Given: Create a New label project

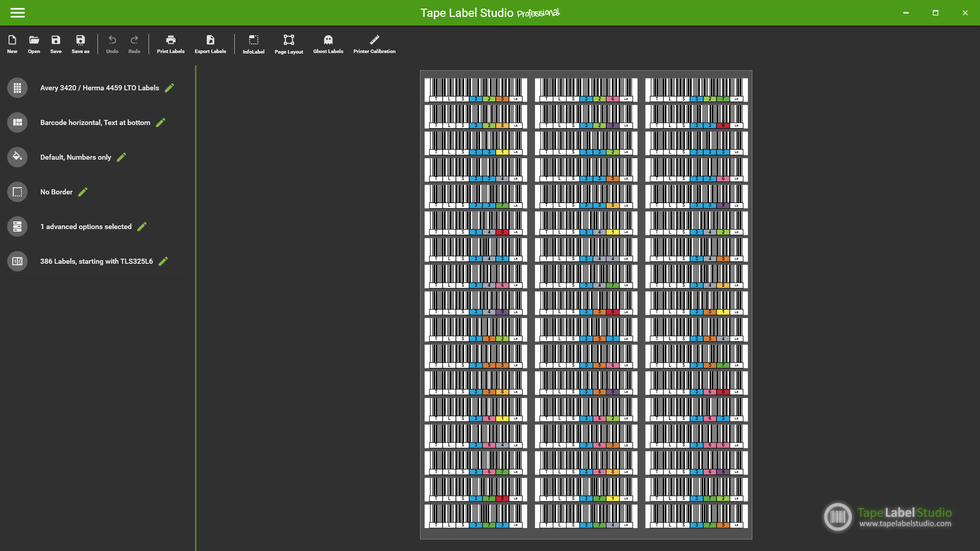Looking at the screenshot, I should coord(12,44).
